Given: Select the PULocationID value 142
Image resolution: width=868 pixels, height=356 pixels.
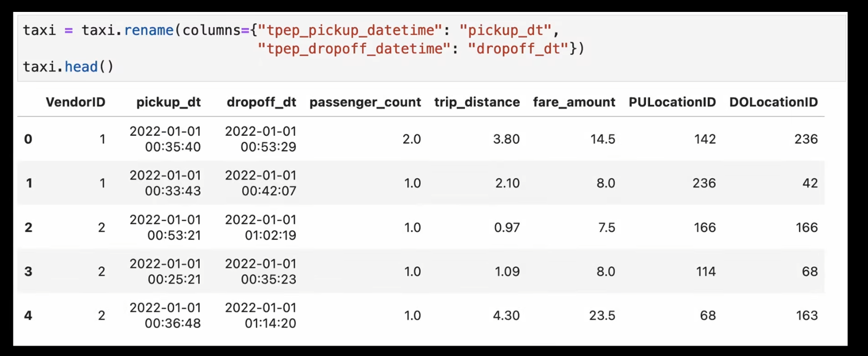Looking at the screenshot, I should pyautogui.click(x=705, y=139).
